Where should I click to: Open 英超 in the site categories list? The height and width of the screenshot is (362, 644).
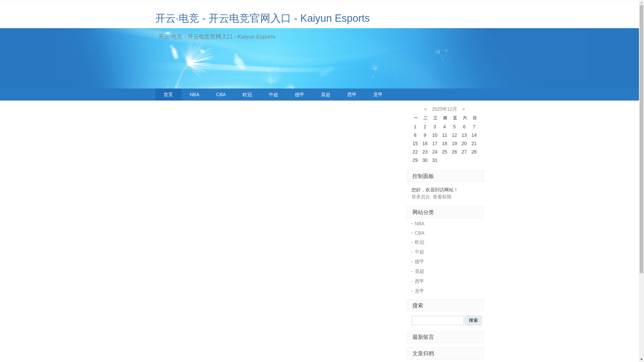[x=419, y=271]
